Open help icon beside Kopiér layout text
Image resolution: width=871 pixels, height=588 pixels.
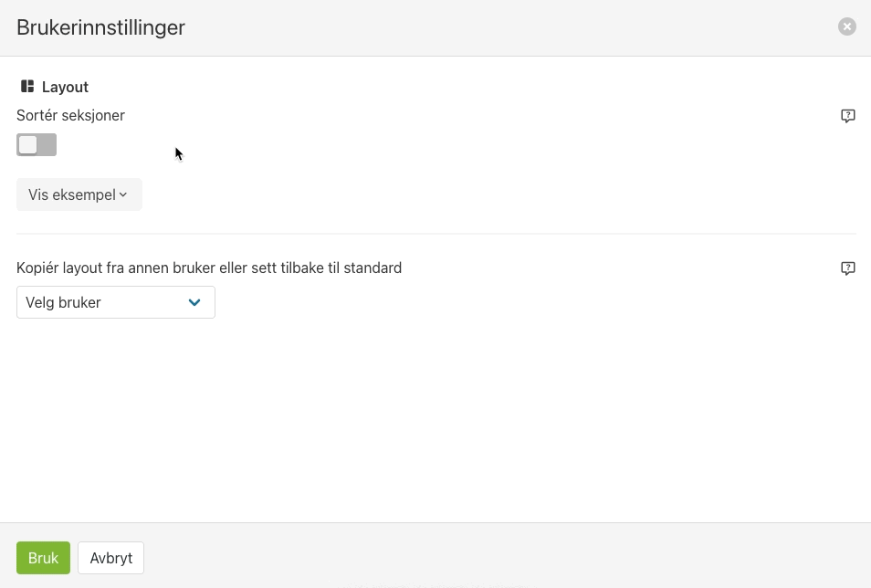(847, 268)
